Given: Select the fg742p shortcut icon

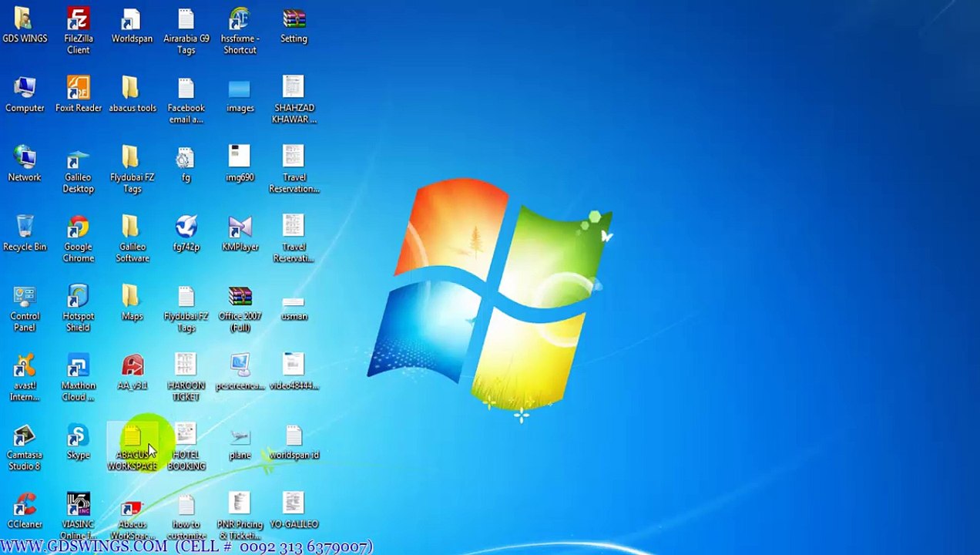Looking at the screenshot, I should coord(186,234).
